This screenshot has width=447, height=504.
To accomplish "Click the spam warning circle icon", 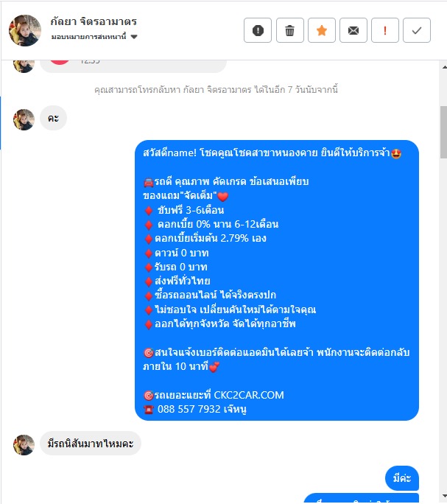I will pos(258,30).
